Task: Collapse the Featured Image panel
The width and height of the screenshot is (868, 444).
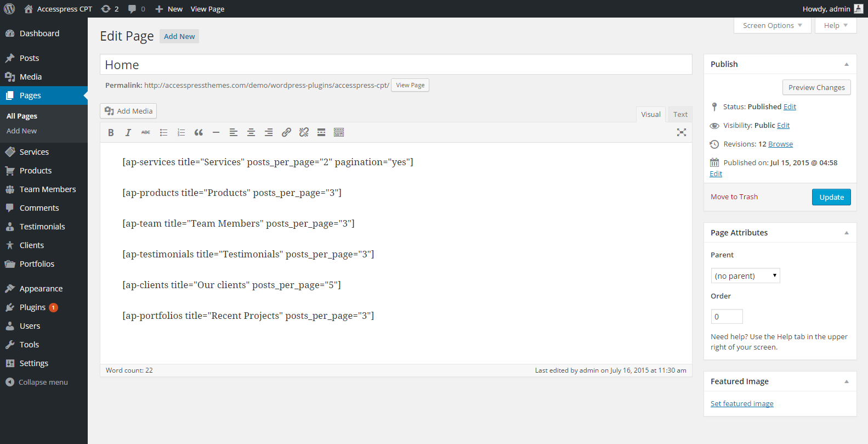Action: pos(847,381)
